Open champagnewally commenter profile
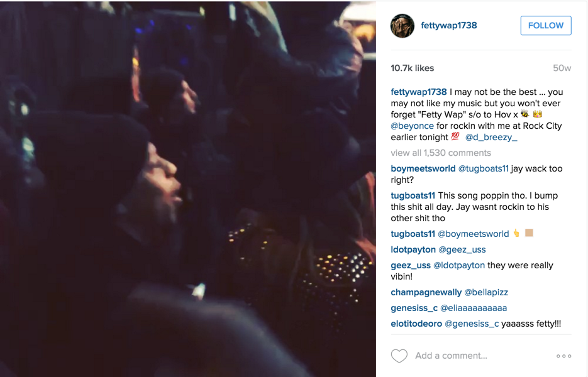The width and height of the screenshot is (588, 377). (426, 292)
